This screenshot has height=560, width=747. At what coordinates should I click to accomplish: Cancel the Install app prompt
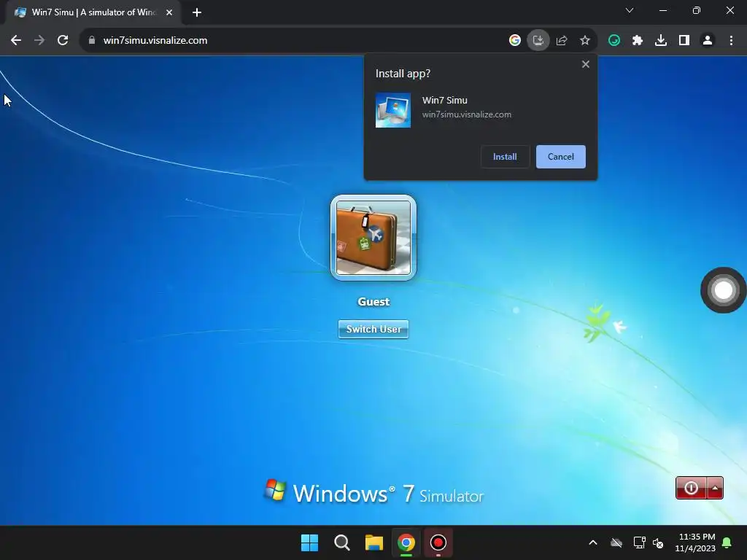[x=560, y=157]
